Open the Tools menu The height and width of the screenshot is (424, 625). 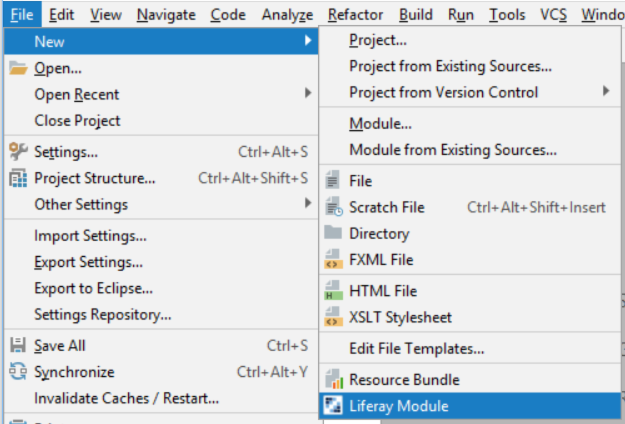coord(507,15)
